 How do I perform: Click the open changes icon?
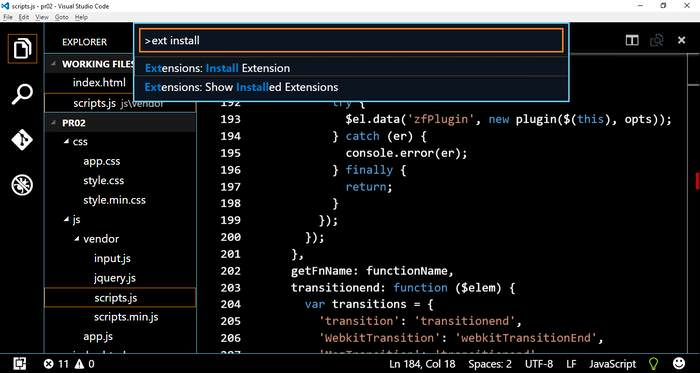657,40
